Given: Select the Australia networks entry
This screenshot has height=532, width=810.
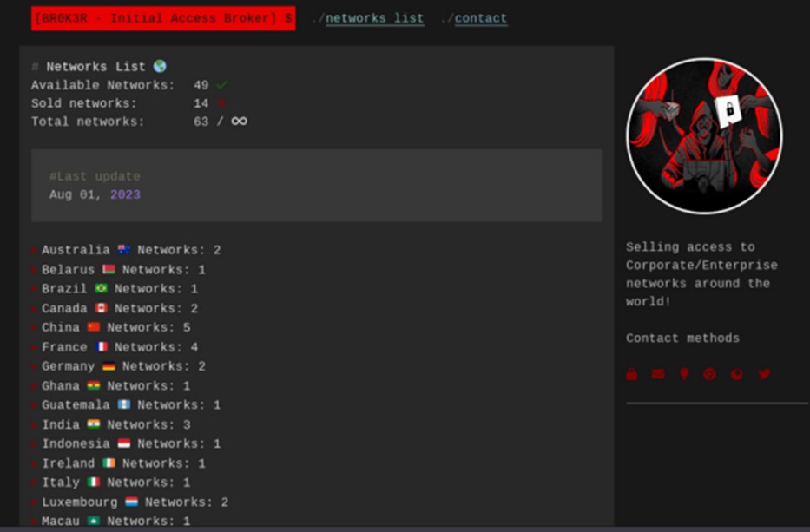Looking at the screenshot, I should pyautogui.click(x=130, y=250).
